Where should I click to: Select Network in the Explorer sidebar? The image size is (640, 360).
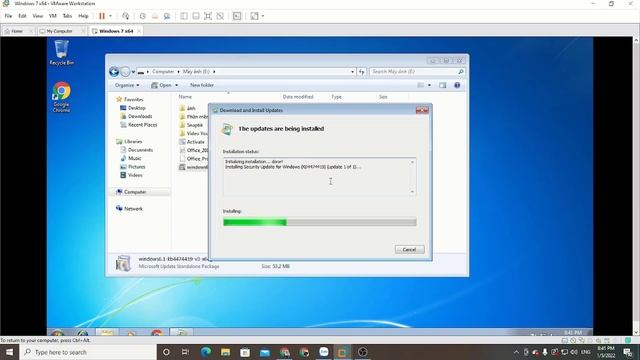click(x=129, y=209)
